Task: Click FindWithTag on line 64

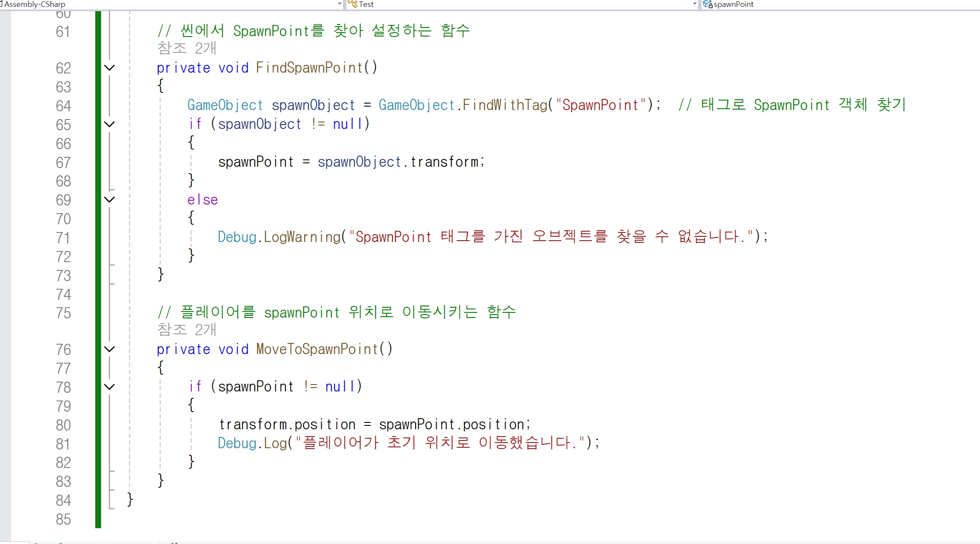Action: 505,105
